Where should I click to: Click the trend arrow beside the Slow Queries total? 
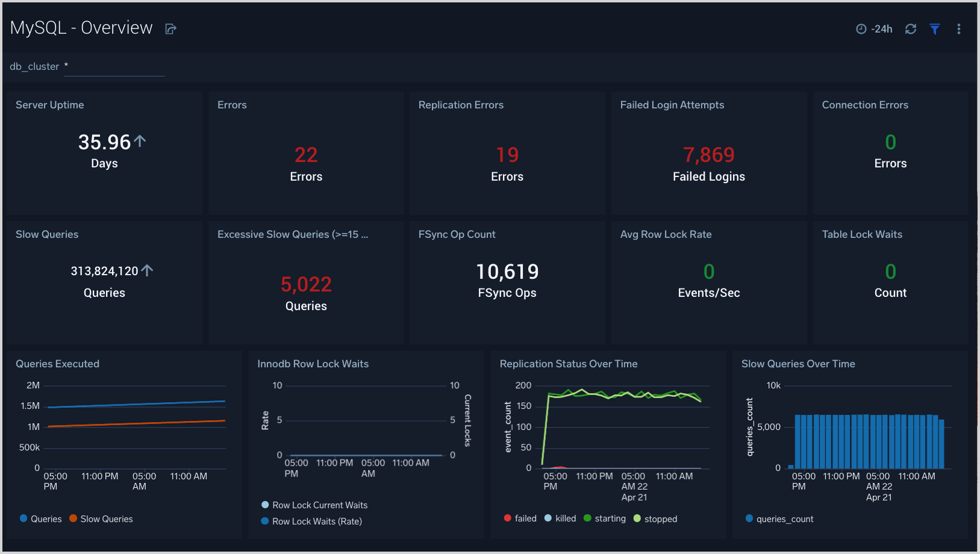click(x=148, y=269)
